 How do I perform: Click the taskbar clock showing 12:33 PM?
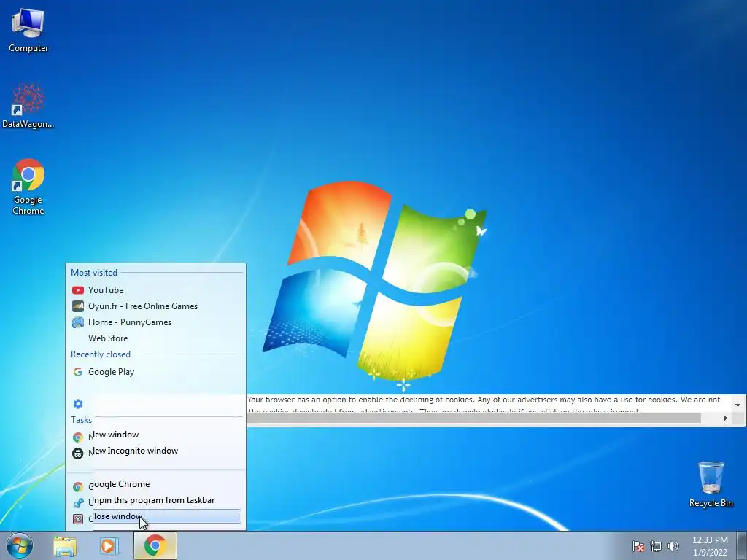click(x=710, y=546)
